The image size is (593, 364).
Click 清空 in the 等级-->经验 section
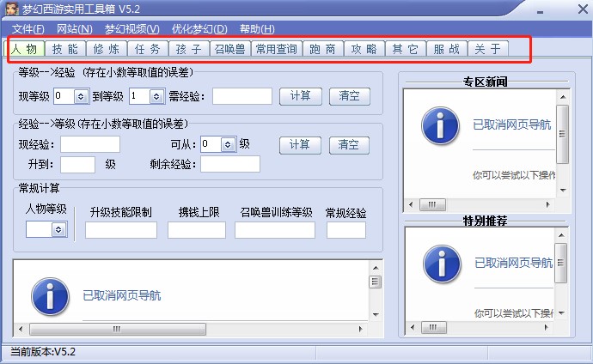[350, 96]
